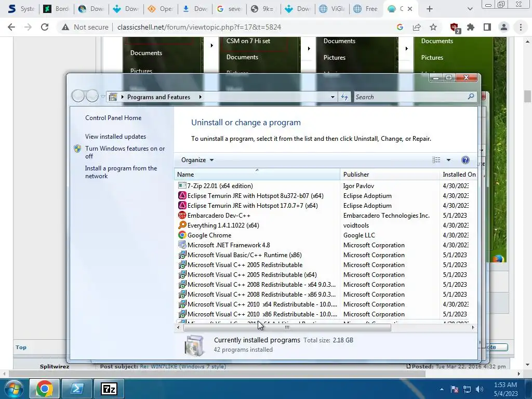Toggle Chrome side panel icon

pyautogui.click(x=487, y=27)
